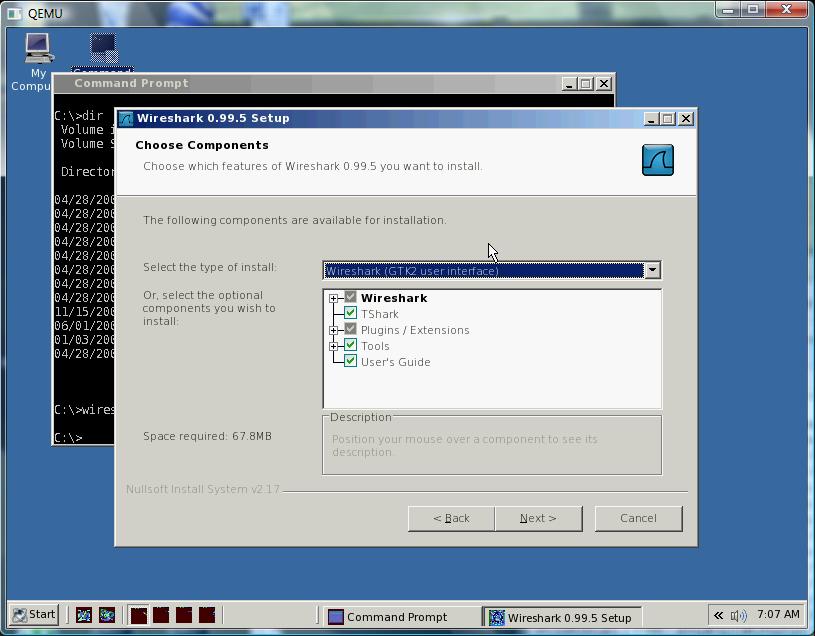Uncheck the TShark component checkbox

coord(351,314)
